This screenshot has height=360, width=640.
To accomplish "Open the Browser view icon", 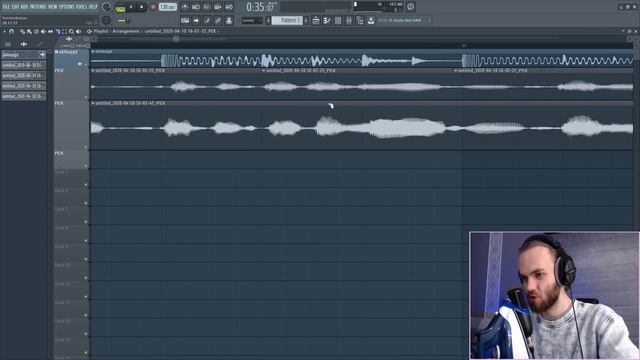I will (x=360, y=20).
